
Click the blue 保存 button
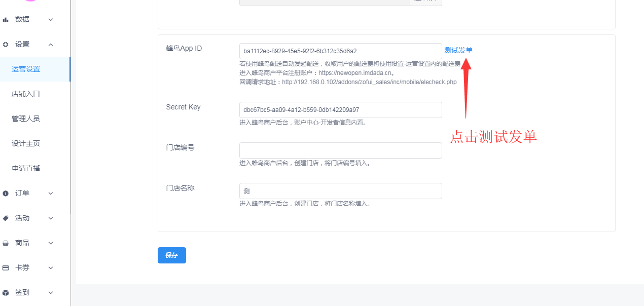pyautogui.click(x=172, y=255)
